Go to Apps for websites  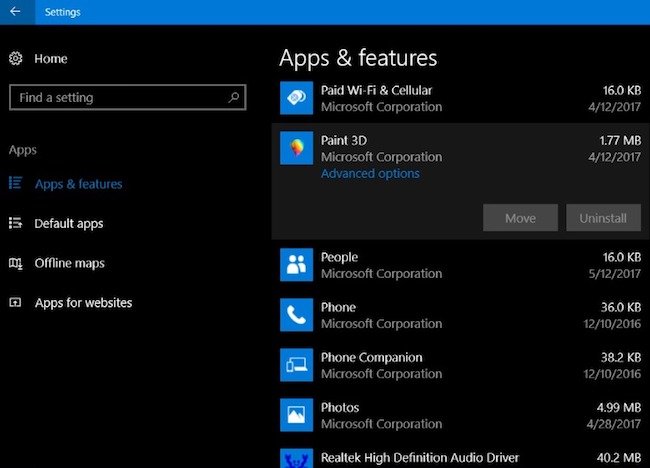click(83, 303)
